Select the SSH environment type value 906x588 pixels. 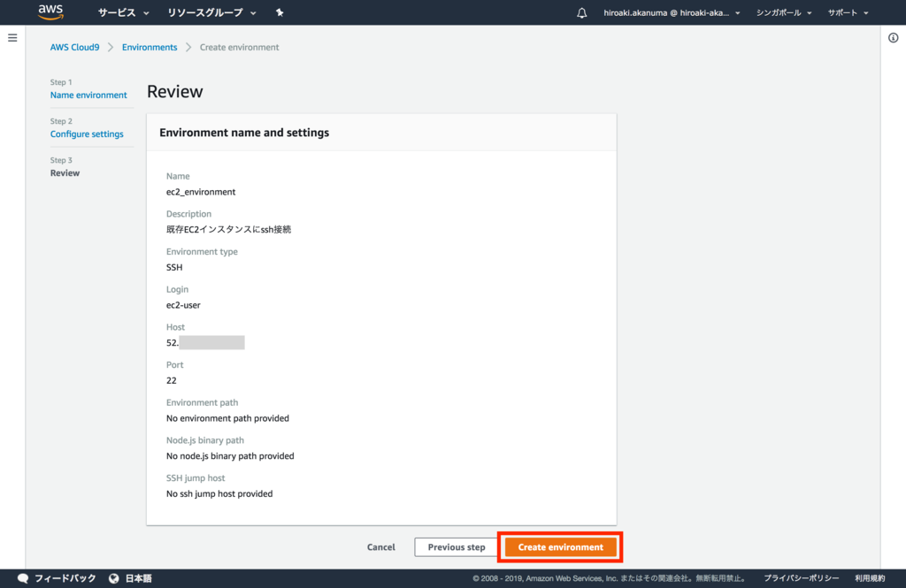click(x=174, y=267)
